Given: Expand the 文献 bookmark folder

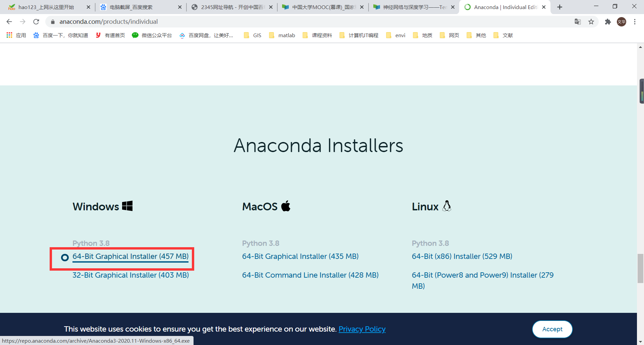Looking at the screenshot, I should [x=503, y=35].
